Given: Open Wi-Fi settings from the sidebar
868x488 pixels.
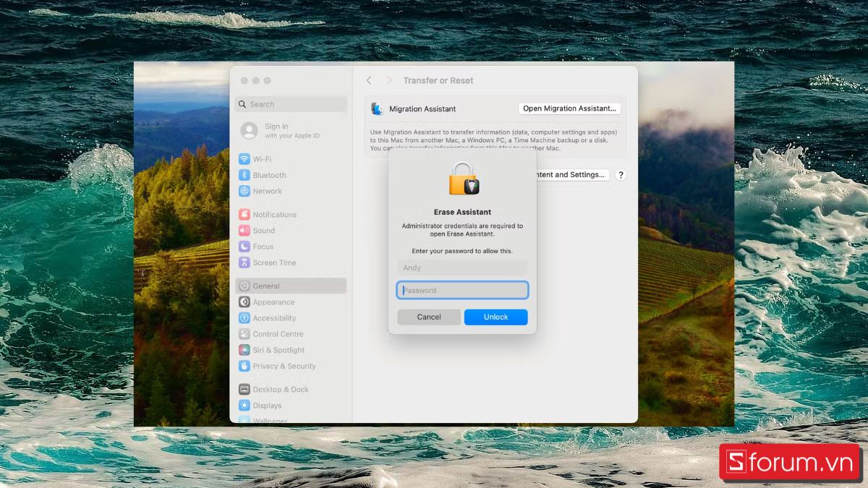Looking at the screenshot, I should click(246, 158).
